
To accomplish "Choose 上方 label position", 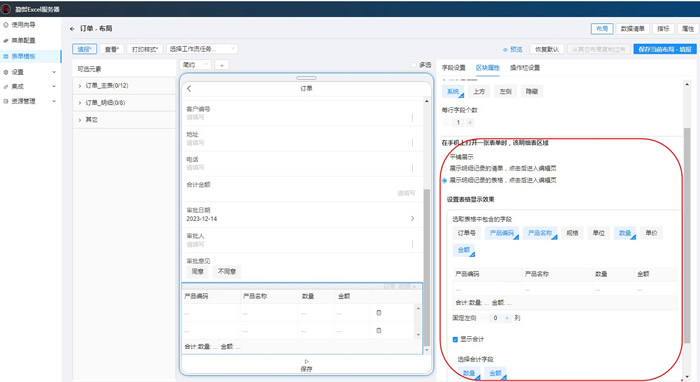I will [479, 91].
